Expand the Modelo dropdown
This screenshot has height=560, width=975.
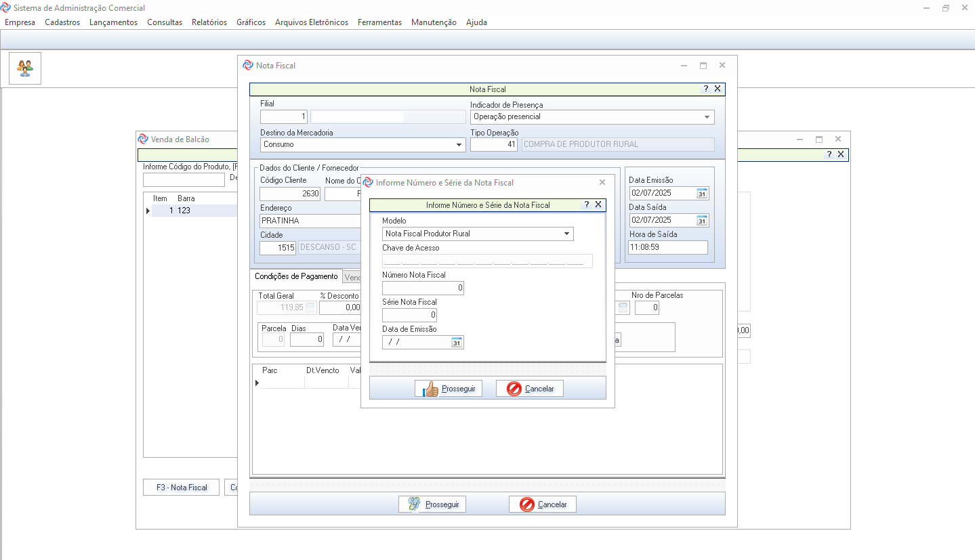pyautogui.click(x=566, y=234)
